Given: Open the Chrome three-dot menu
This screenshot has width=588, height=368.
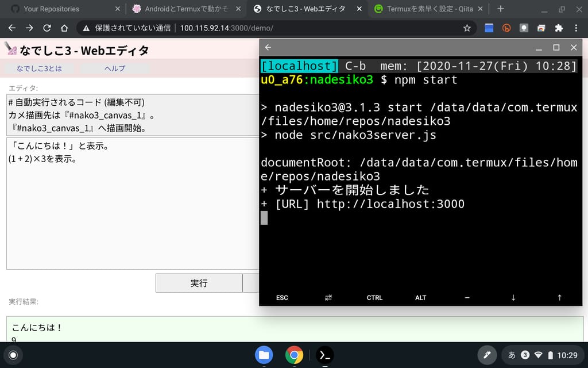Looking at the screenshot, I should point(575,28).
